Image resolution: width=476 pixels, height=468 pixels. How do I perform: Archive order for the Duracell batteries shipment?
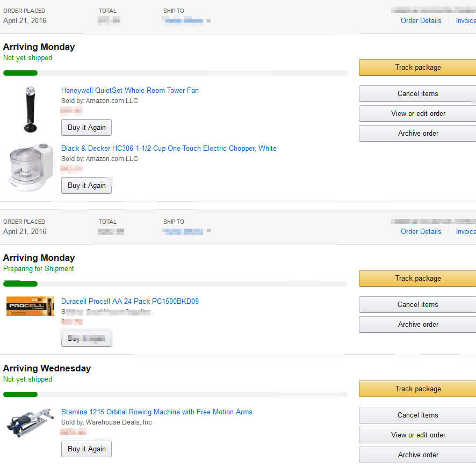click(418, 325)
